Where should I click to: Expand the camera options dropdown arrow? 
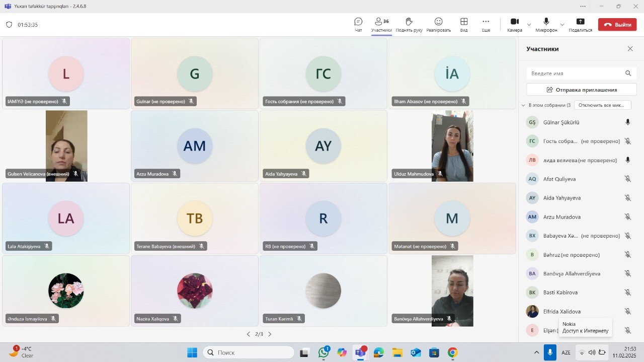[x=529, y=25]
